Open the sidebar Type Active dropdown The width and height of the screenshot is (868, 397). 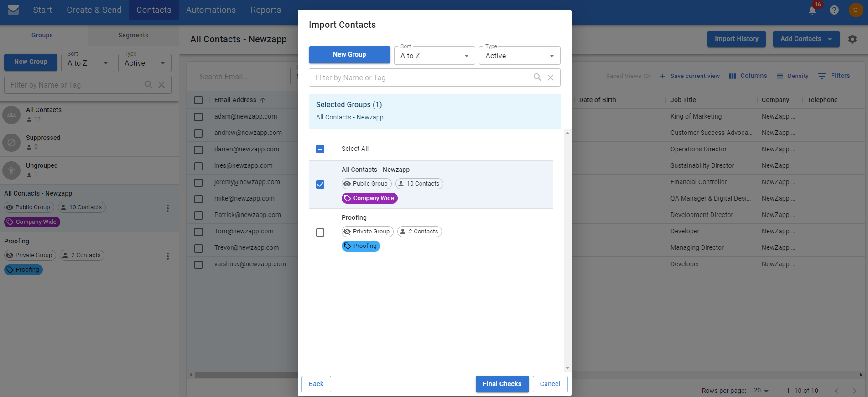145,63
